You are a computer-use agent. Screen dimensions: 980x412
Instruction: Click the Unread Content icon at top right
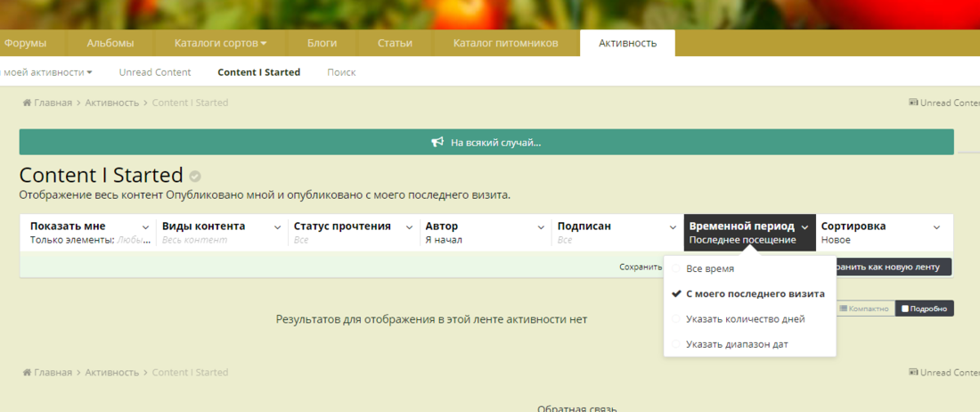click(913, 103)
